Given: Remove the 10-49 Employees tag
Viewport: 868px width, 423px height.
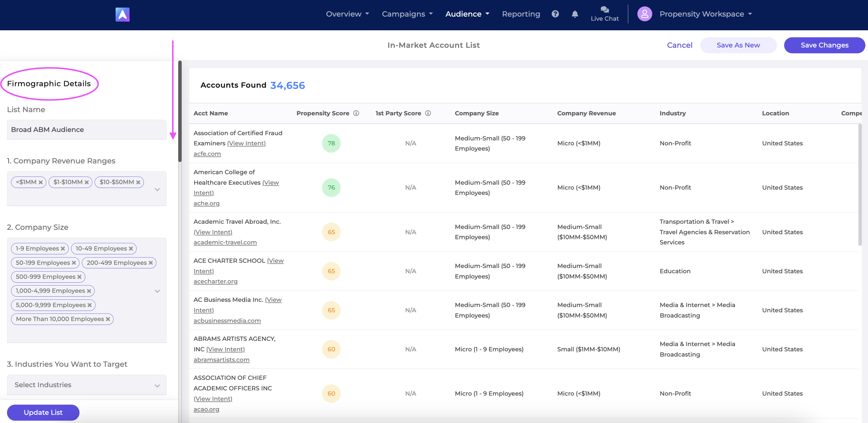Looking at the screenshot, I should click(x=131, y=249).
